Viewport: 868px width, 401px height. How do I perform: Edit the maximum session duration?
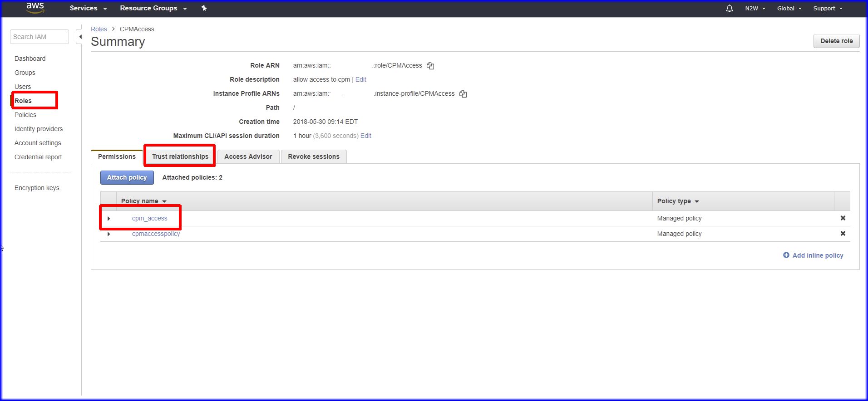[x=366, y=136]
